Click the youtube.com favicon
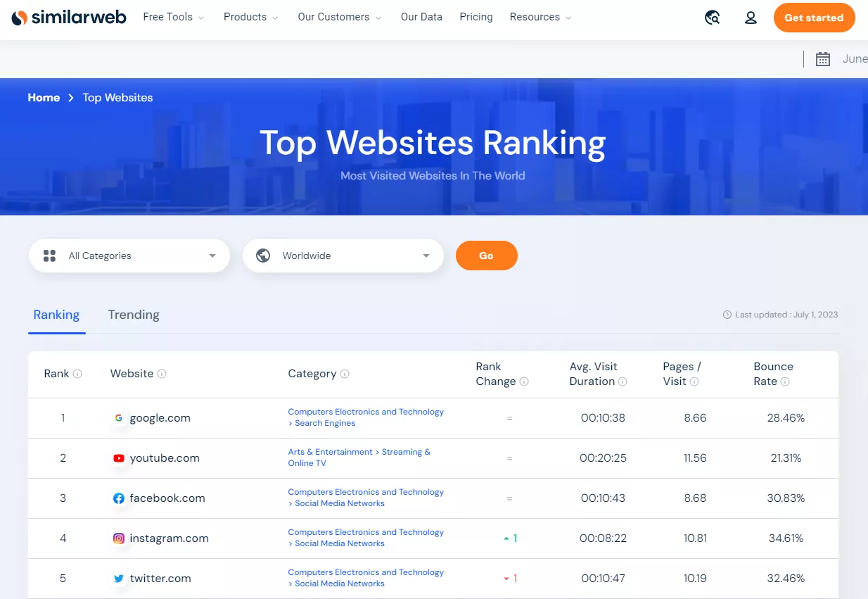 click(x=119, y=458)
